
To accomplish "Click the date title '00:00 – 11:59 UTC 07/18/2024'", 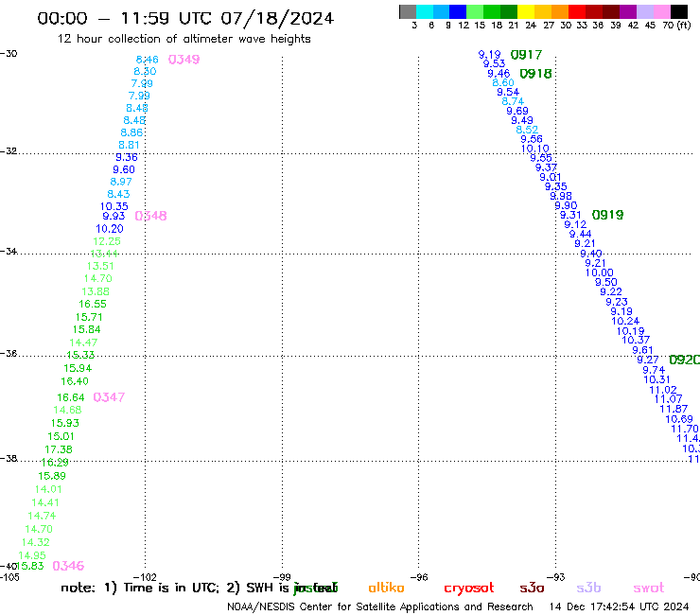I will click(185, 18).
